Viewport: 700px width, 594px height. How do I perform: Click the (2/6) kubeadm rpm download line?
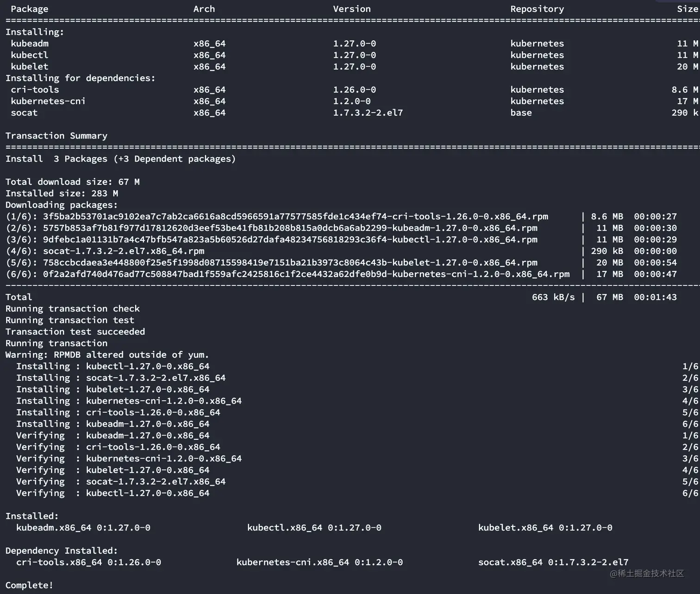341,228
